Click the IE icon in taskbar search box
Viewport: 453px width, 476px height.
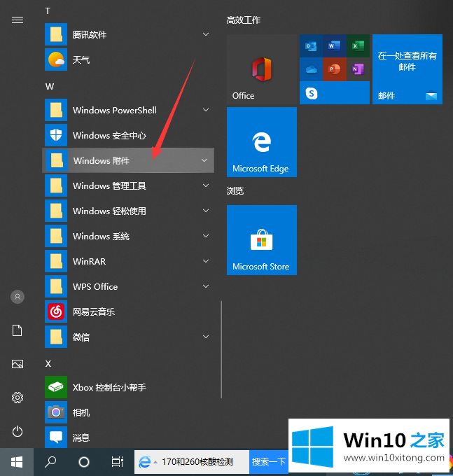pyautogui.click(x=145, y=462)
